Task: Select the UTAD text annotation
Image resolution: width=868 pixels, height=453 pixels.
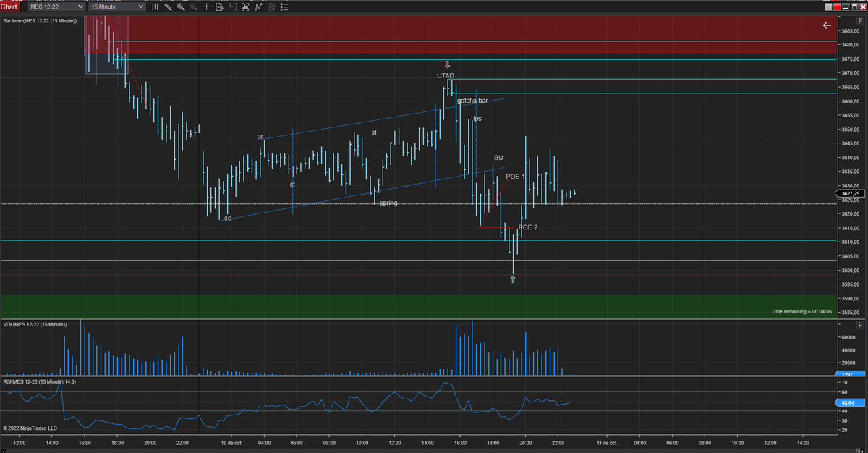Action: click(x=446, y=76)
